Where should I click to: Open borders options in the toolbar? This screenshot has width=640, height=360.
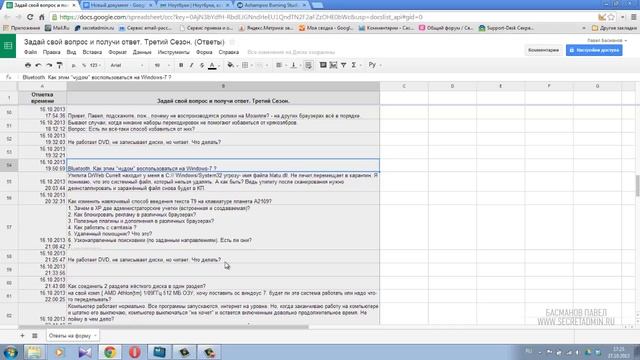pos(246,65)
